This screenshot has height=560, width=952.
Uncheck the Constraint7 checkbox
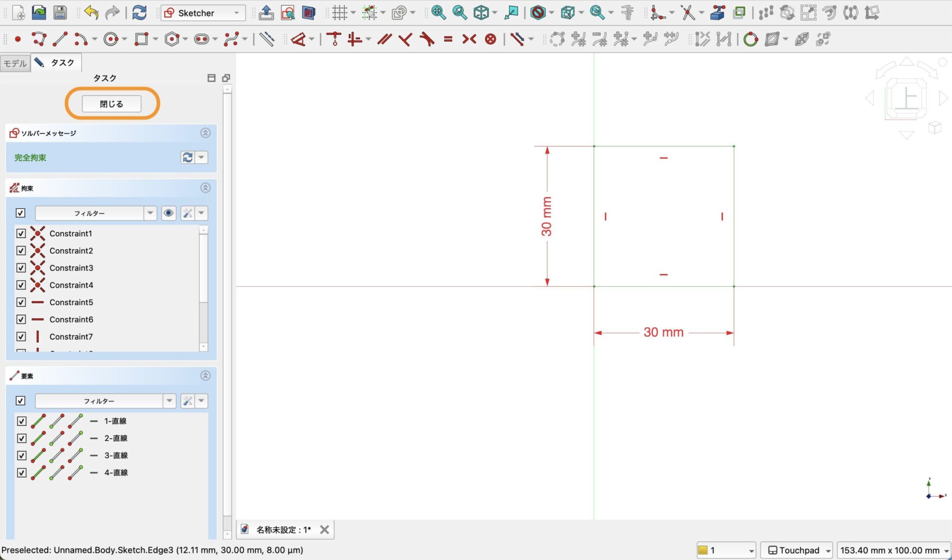click(21, 336)
